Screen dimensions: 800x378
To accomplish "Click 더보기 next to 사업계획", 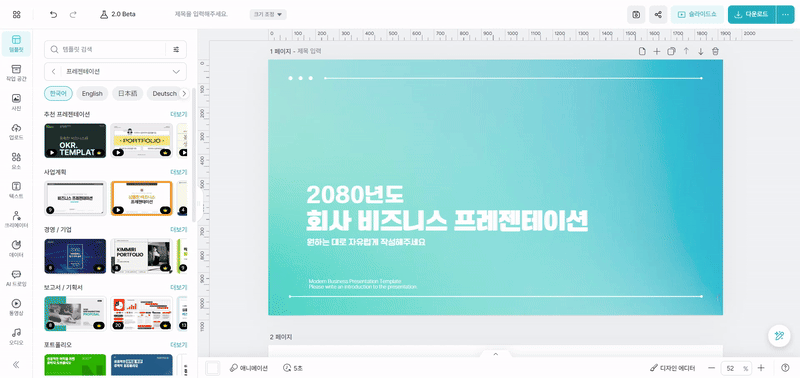I will pos(178,172).
